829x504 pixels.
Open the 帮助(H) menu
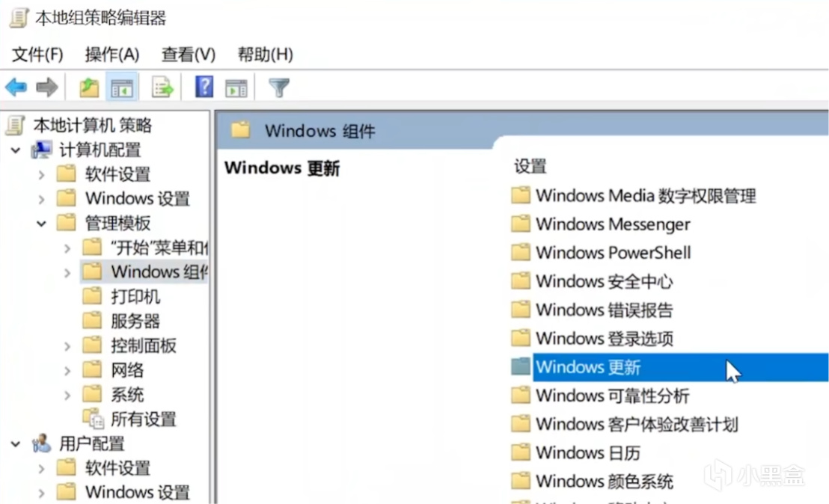[x=265, y=54]
